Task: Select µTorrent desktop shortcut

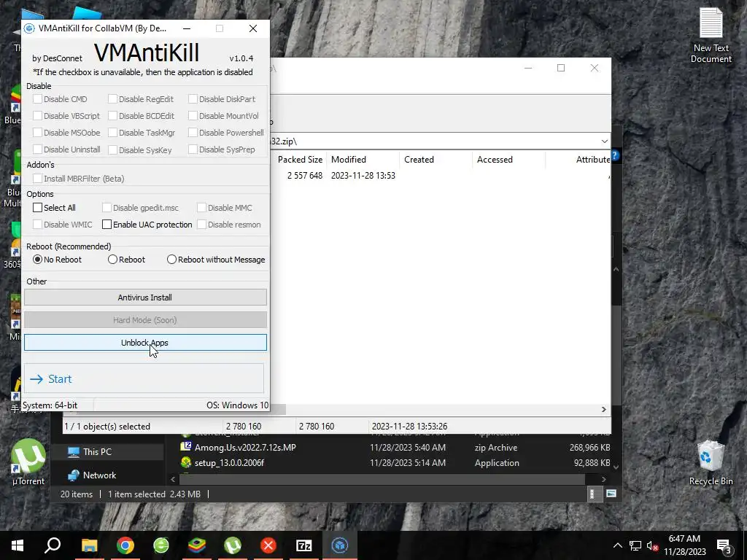Action: [x=28, y=462]
